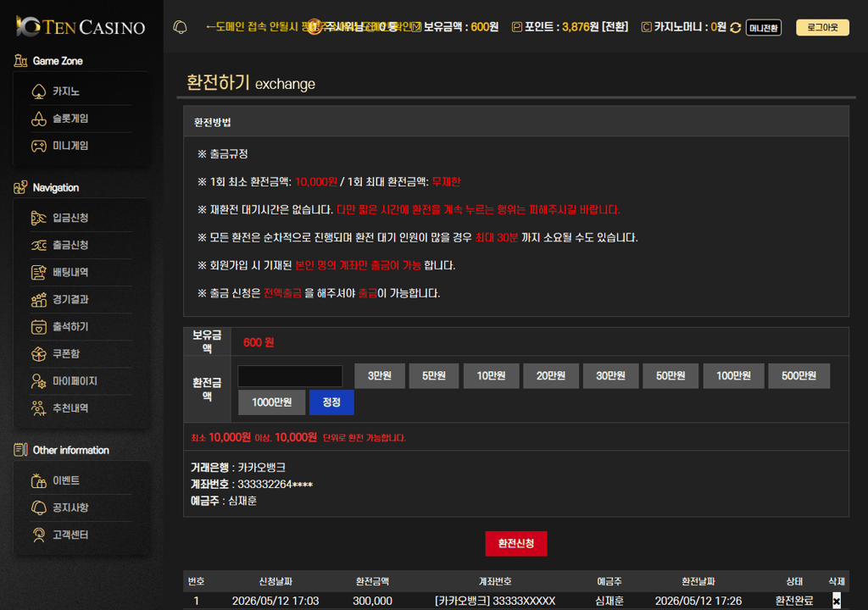Viewport: 868px width, 610px height.
Task: Select the 5만원 amount button
Action: [434, 376]
